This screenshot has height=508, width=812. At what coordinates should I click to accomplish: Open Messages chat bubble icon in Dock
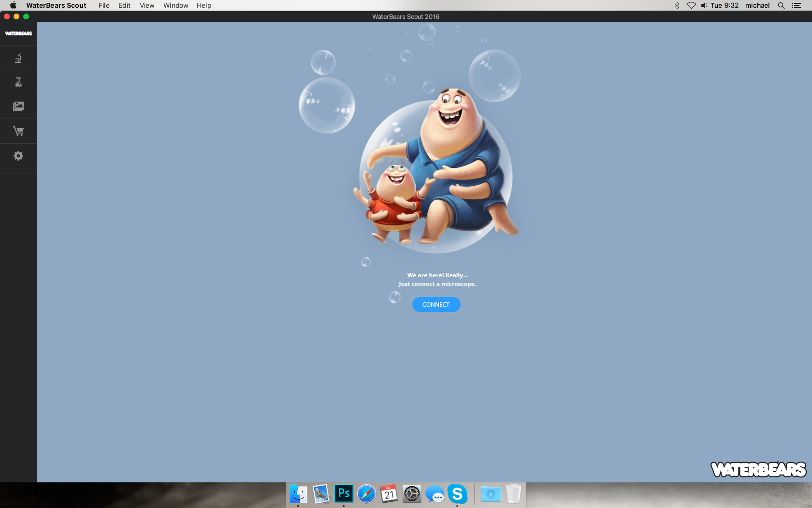click(435, 494)
